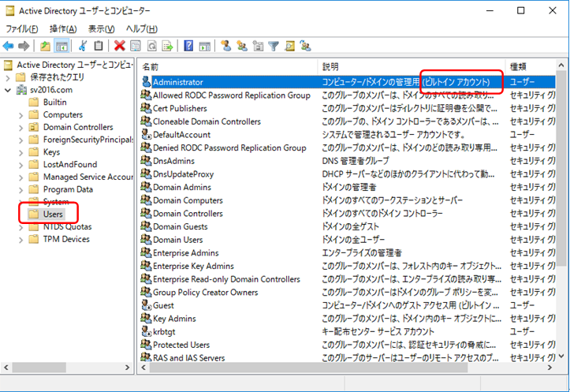The width and height of the screenshot is (570, 392).
Task: Click the folder icon beside Builtin
Action: point(34,103)
